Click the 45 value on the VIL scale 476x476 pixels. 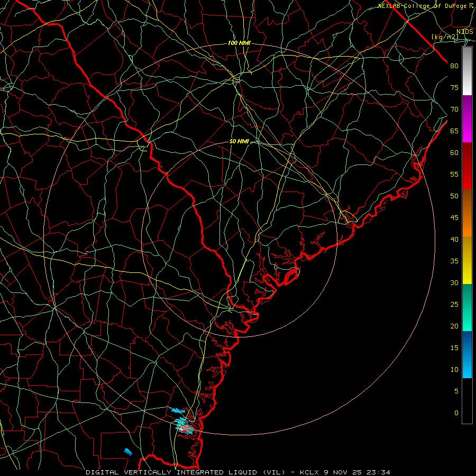pyautogui.click(x=454, y=218)
